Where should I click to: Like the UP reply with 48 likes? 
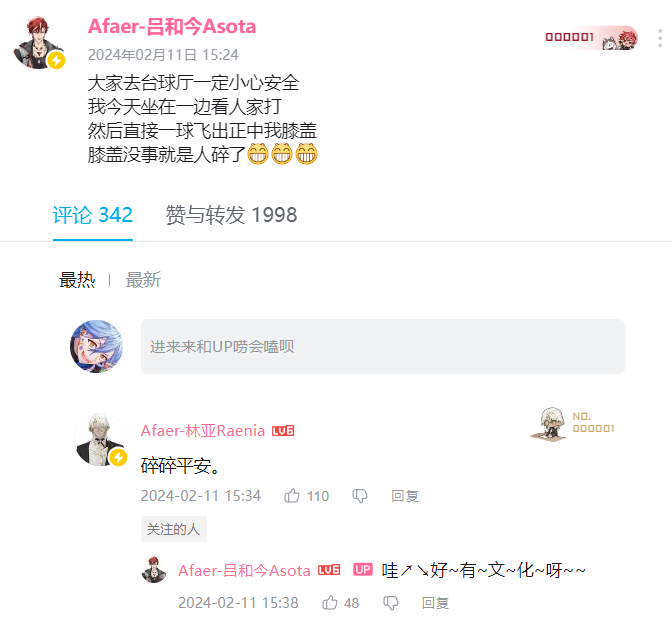[x=330, y=603]
